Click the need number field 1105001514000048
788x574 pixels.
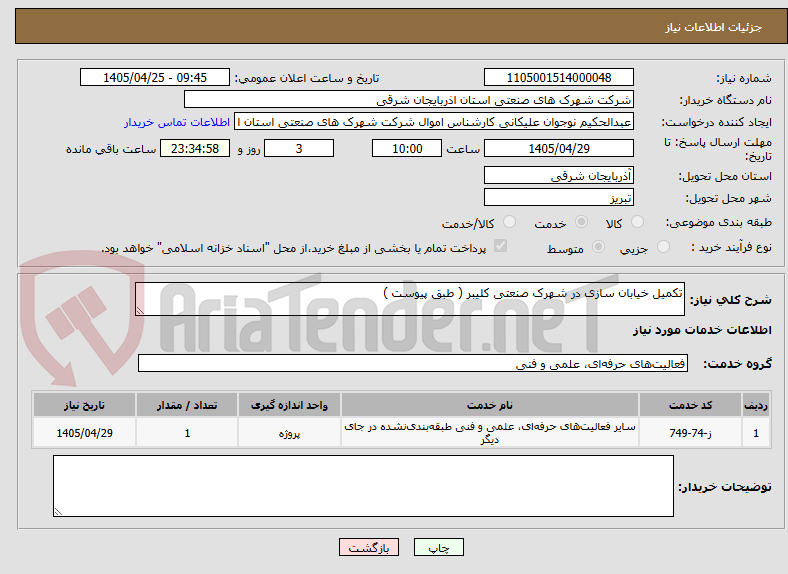pyautogui.click(x=558, y=77)
